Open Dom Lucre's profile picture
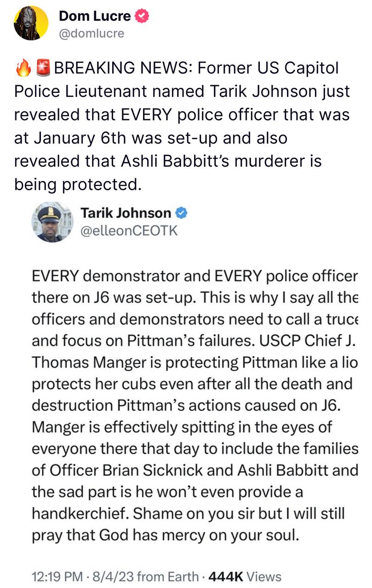Image resolution: width=372 pixels, height=588 pixels. [31, 24]
